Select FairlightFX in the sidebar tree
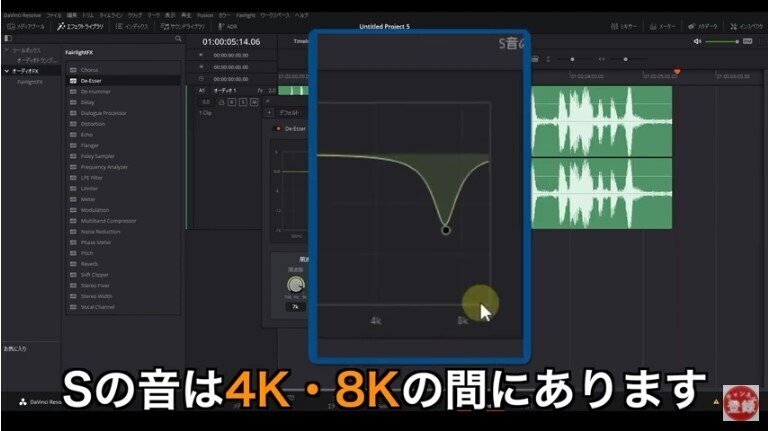The image size is (768, 431). [x=30, y=82]
